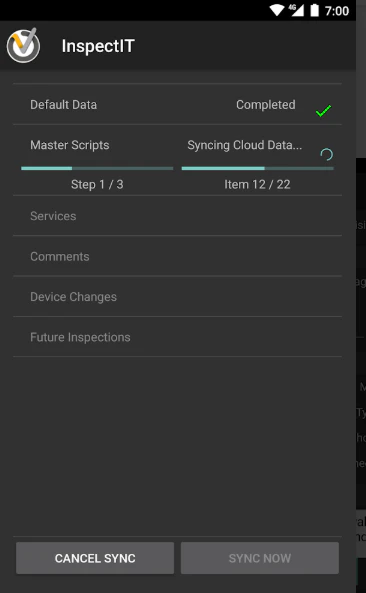Tap the InspectIT app logo icon
Image resolution: width=366 pixels, height=593 pixels.
pyautogui.click(x=23, y=45)
